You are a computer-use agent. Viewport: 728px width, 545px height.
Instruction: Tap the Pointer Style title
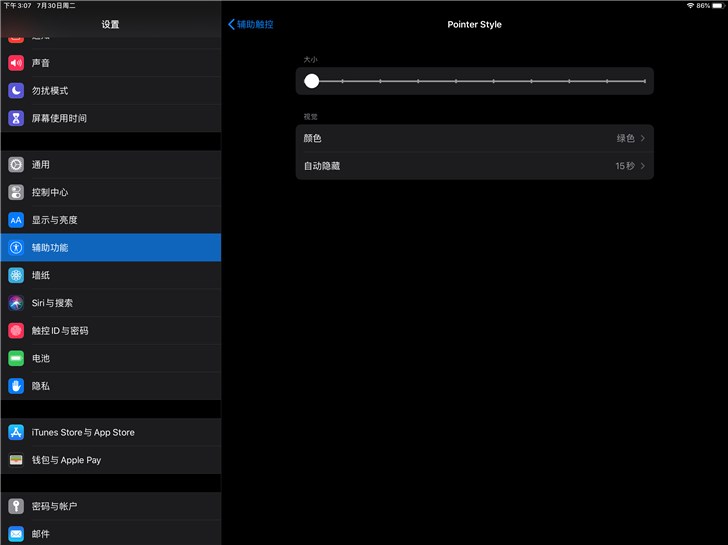coord(474,25)
